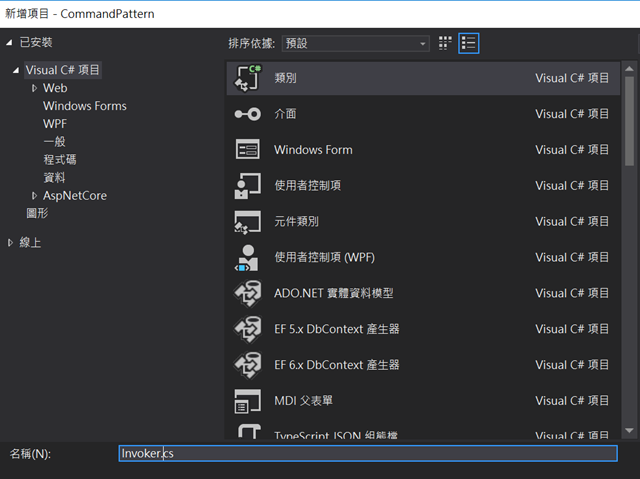
Task: Choose the EF 6.x DbContext 產生器 name
Action: click(x=337, y=365)
